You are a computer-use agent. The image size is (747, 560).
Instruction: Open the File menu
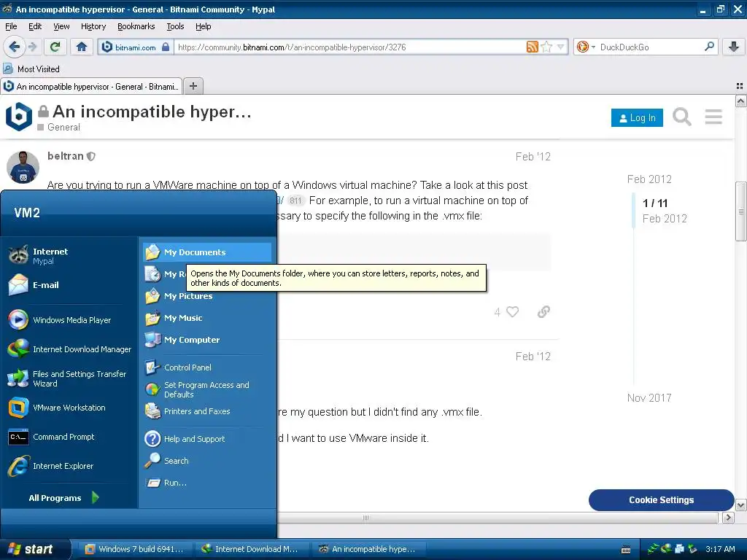[x=11, y=26]
